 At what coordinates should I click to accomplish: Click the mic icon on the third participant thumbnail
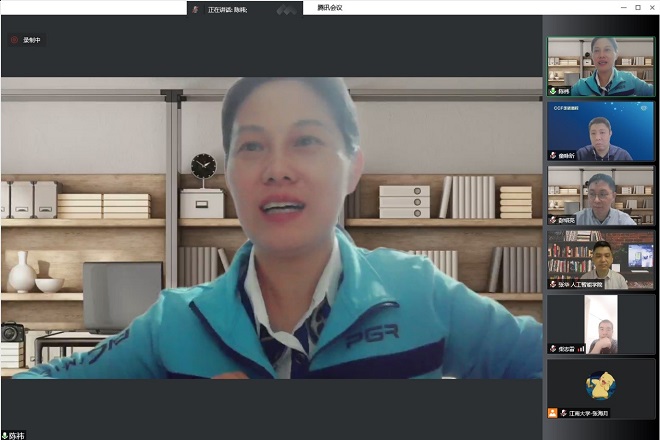point(553,220)
